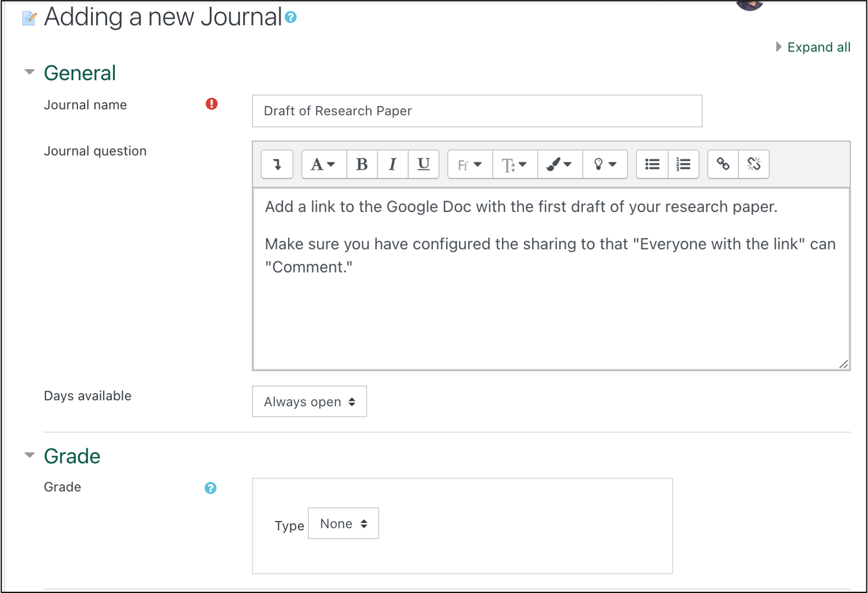The image size is (868, 593).
Task: Change the Days available from Always open
Action: pos(309,402)
